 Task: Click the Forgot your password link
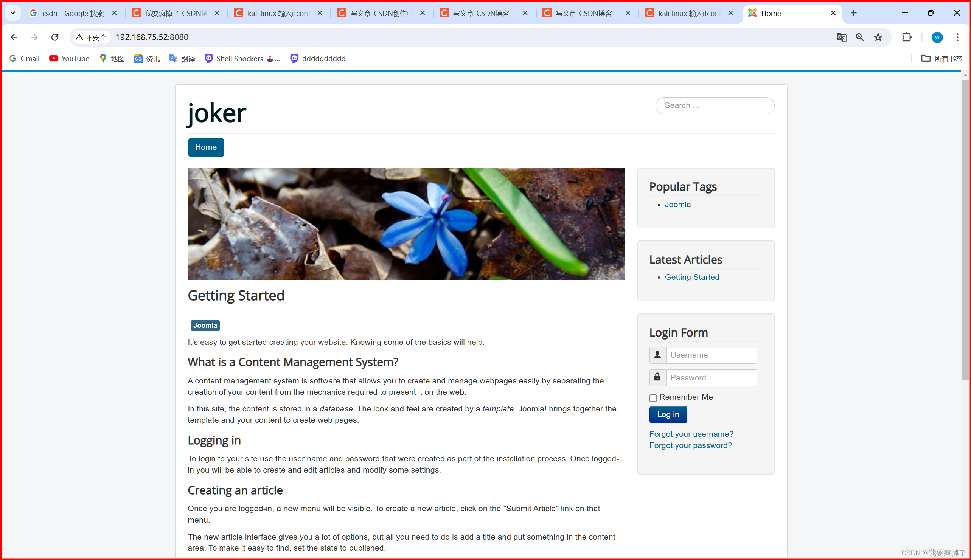click(x=690, y=445)
